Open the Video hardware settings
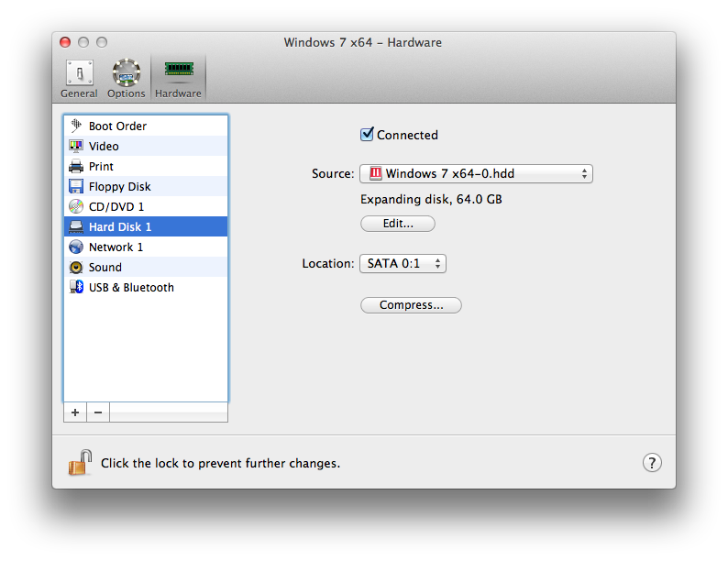Viewport: 728px width, 561px height. click(146, 146)
